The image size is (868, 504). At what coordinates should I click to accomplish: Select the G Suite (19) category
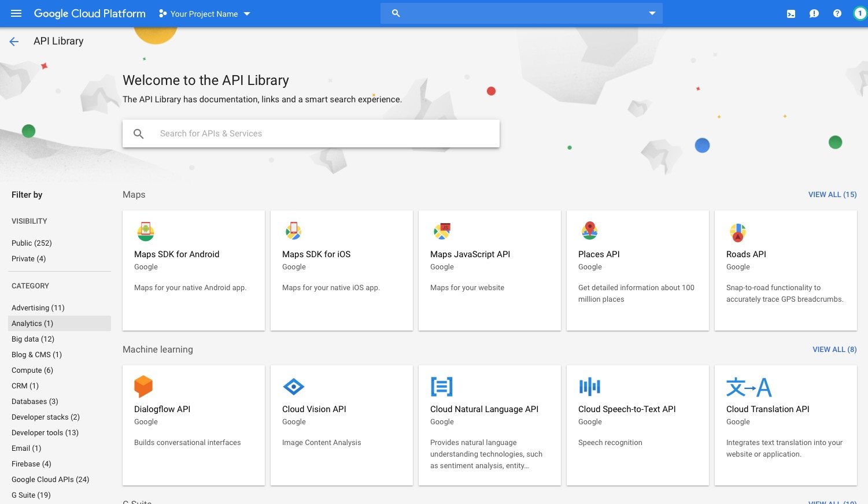pos(31,495)
